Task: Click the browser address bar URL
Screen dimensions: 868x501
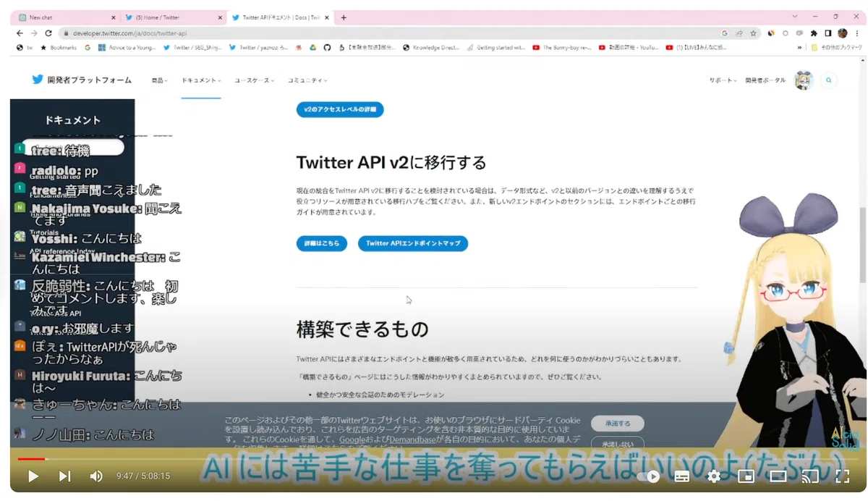Action: [x=130, y=33]
